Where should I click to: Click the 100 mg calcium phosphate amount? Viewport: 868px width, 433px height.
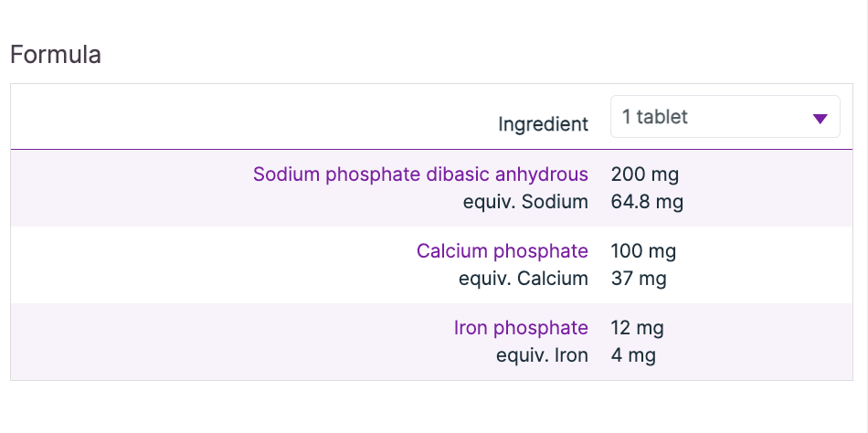[x=643, y=250]
